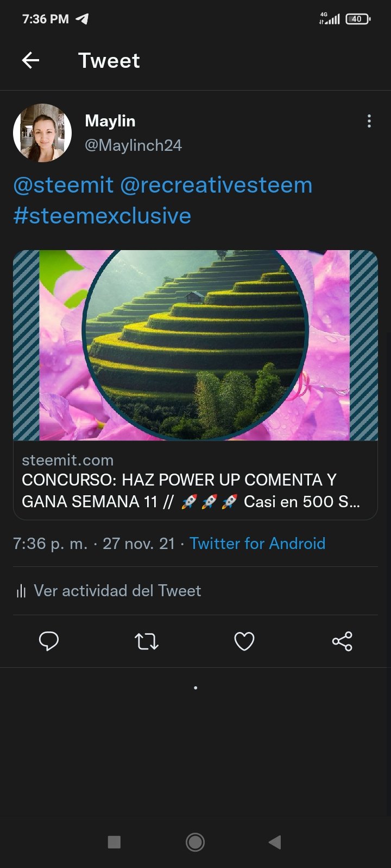Open the steemit.com CONCURSO link card title
Image resolution: width=391 pixels, height=868 pixels.
(191, 490)
